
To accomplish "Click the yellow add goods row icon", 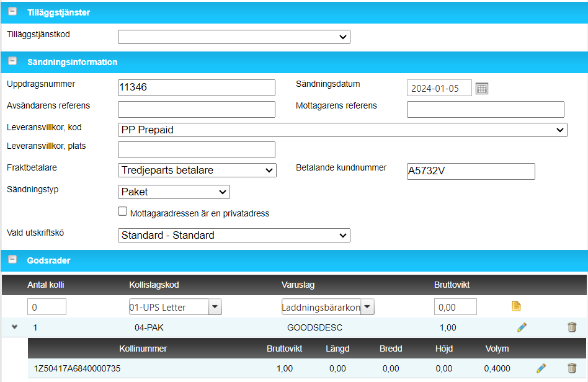I will click(515, 306).
